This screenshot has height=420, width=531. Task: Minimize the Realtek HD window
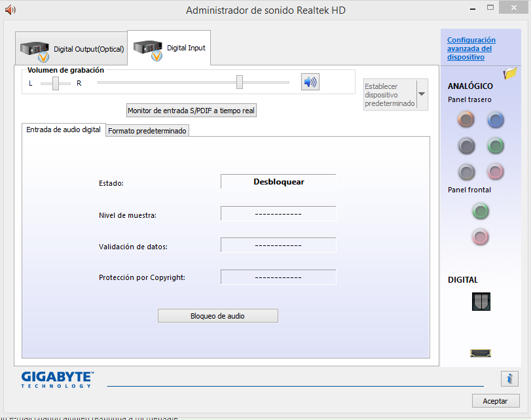pyautogui.click(x=473, y=9)
